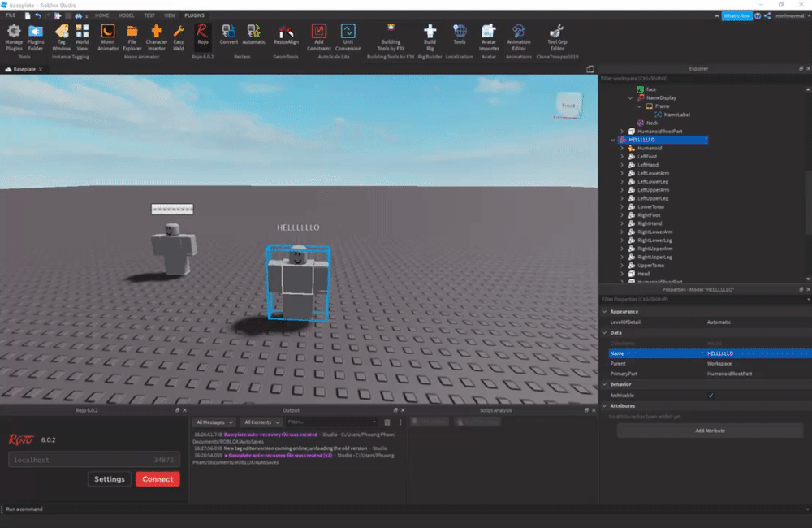Screen dimensions: 812x528
Task: Collapse the HELLLLLLO model in Explorer
Action: [613, 140]
